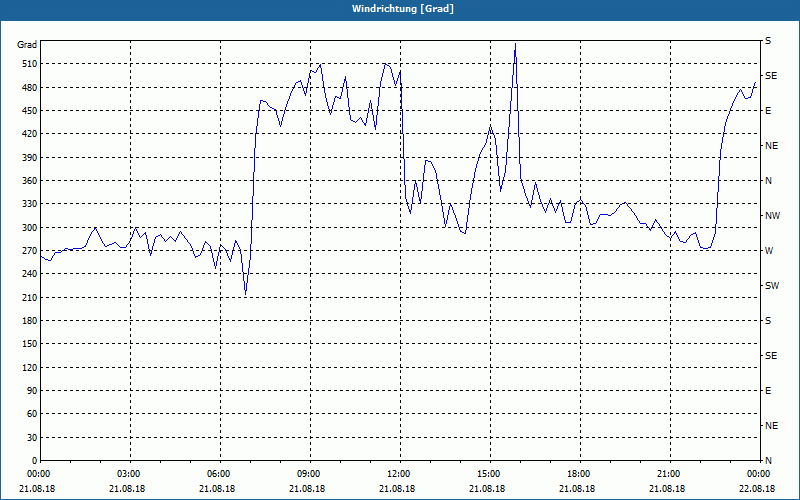Select the '06:00' time axis label
Image resolution: width=800 pixels, height=500 pixels.
coord(220,474)
